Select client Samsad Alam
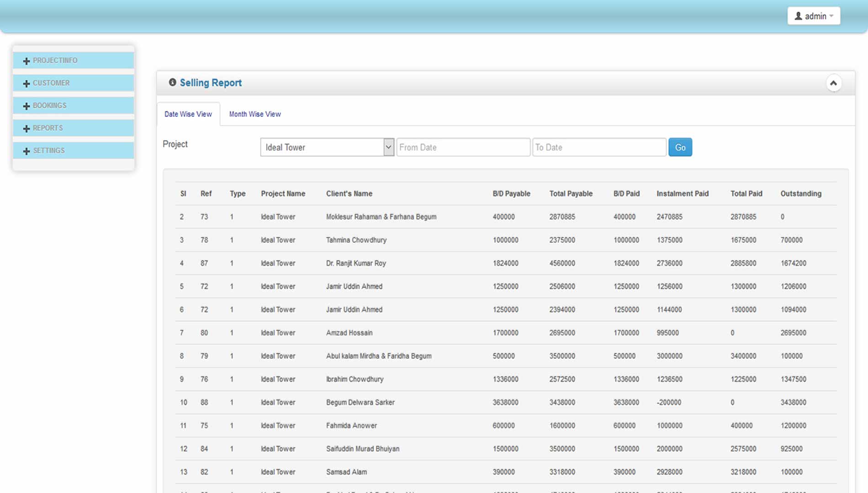868x493 pixels. pos(346,472)
